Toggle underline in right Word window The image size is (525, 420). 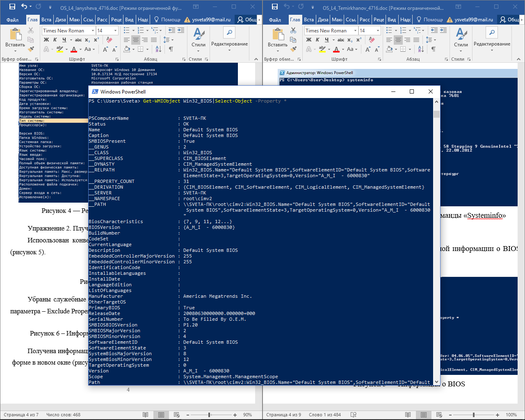pyautogui.click(x=326, y=40)
